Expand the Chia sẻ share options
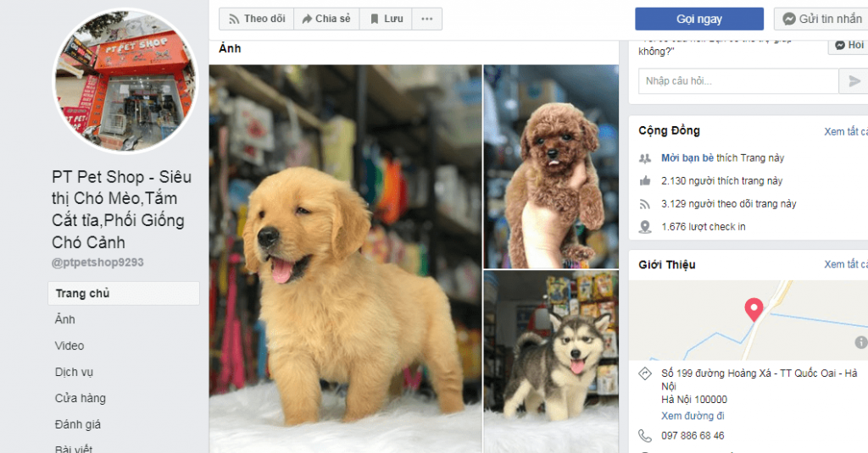 [326, 19]
